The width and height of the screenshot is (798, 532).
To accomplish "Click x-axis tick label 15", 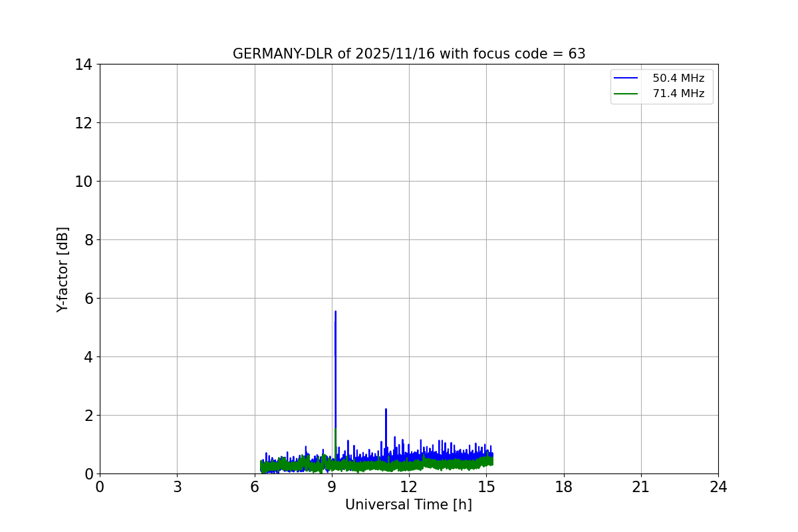I will coord(486,487).
